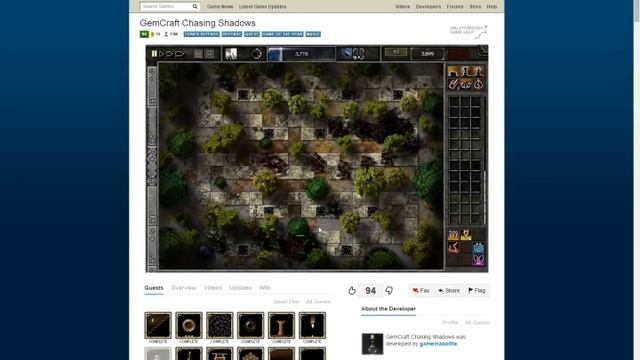Switch to the Quests tab
640x360 pixels.
coord(154,288)
